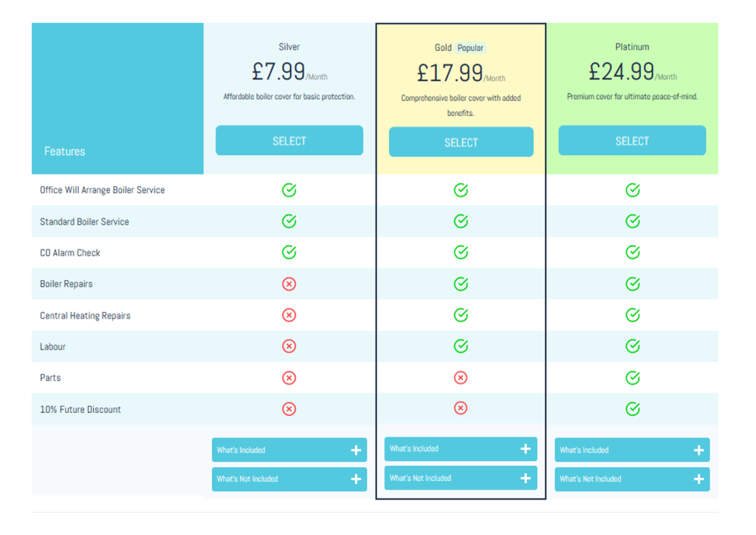Expand Silver's What's Included section
The width and height of the screenshot is (756, 535).
point(289,450)
